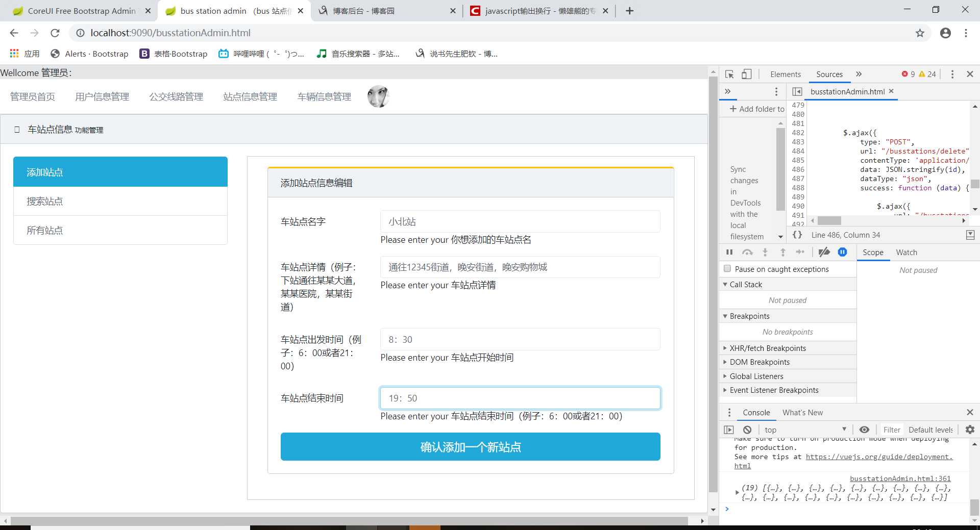Click the pause script execution button
Viewport: 980px width, 530px height.
point(729,252)
